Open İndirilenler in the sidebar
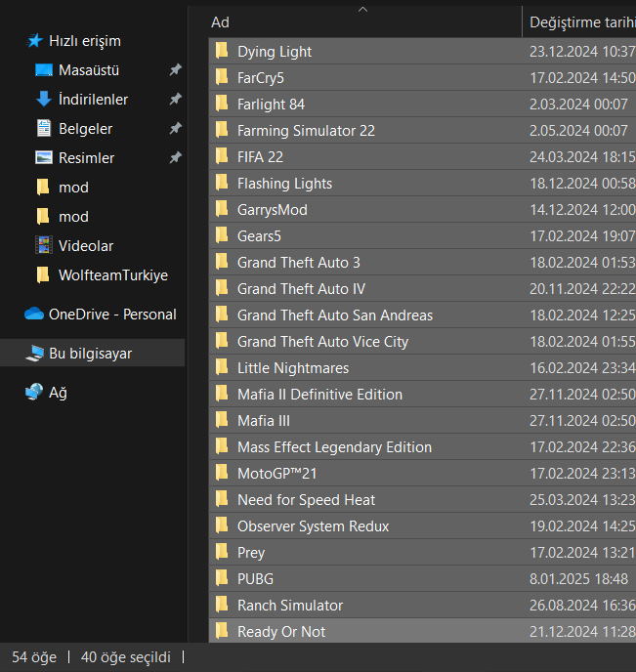 [94, 100]
